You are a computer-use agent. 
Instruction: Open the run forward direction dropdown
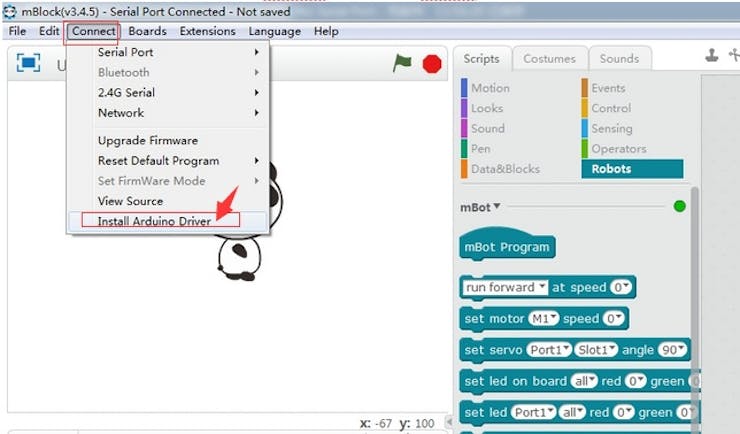tap(505, 287)
